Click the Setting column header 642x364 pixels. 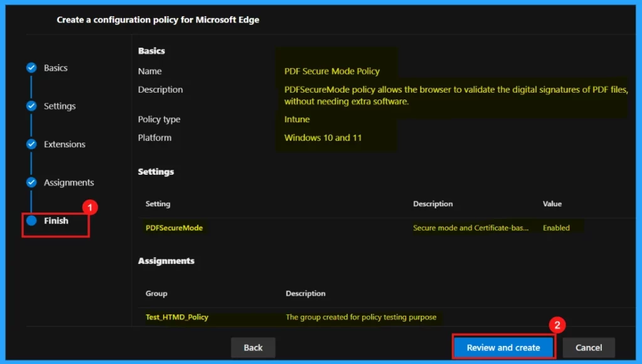coord(157,204)
